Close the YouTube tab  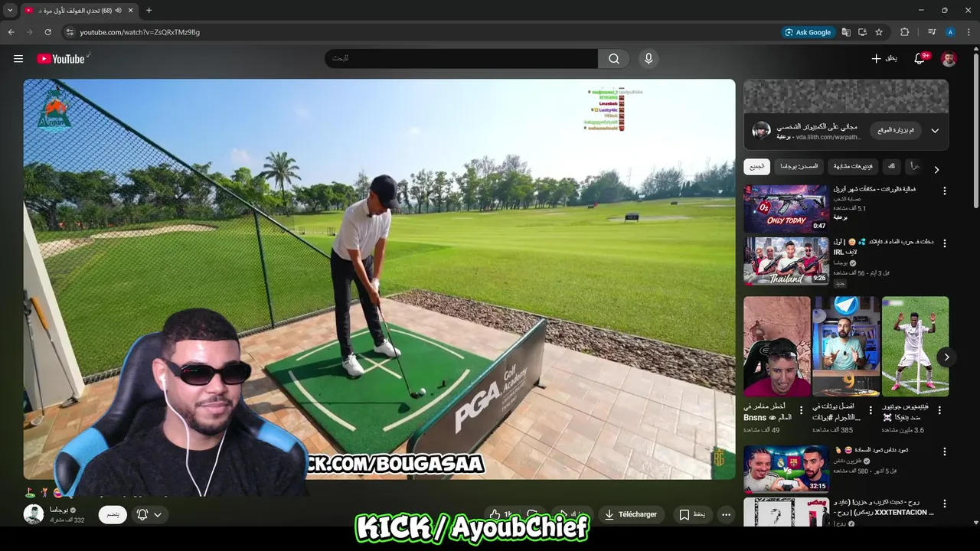tap(131, 10)
